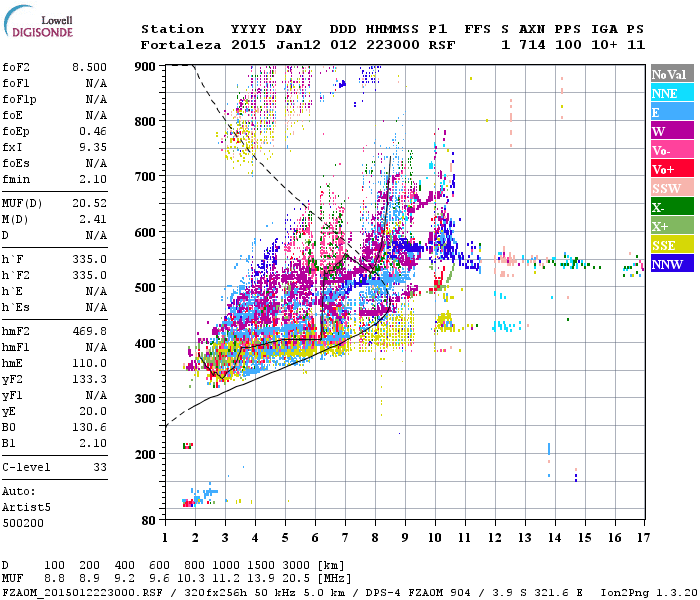Click the foF1 N/A entry
Screen dimensions: 700x600
(54, 83)
